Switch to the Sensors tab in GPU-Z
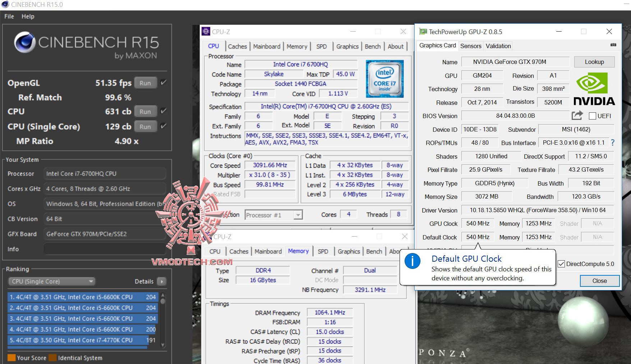The image size is (631, 364). pos(471,46)
